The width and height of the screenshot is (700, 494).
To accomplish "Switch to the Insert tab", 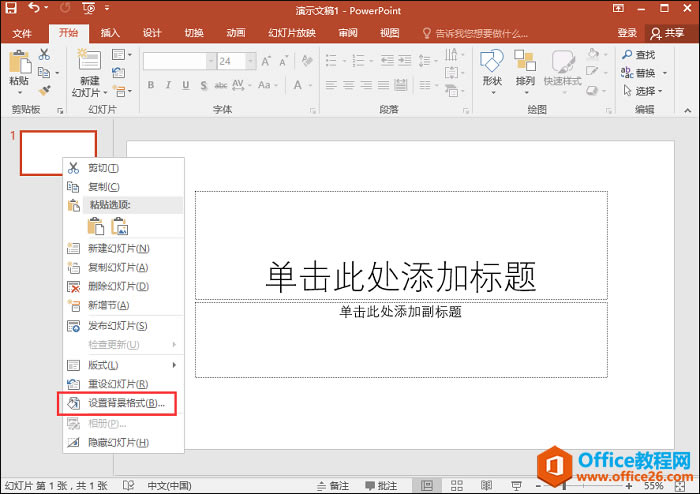I will pyautogui.click(x=110, y=33).
